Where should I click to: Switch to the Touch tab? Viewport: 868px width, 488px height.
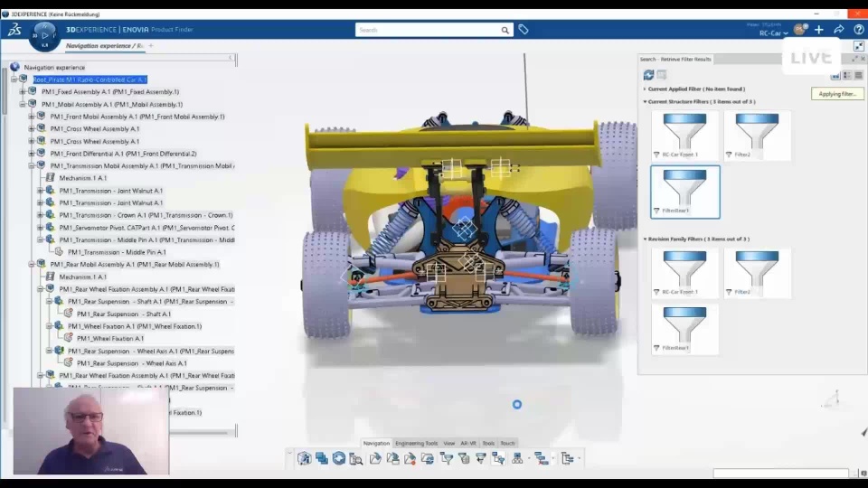coord(507,443)
